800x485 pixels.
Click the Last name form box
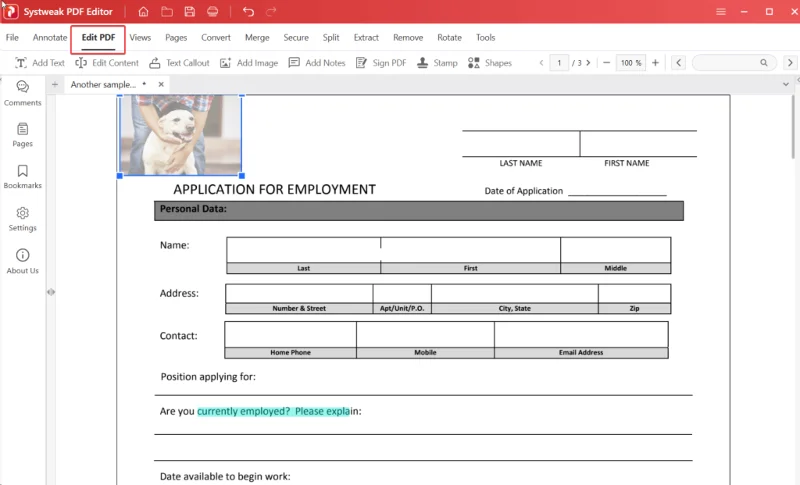click(x=304, y=250)
